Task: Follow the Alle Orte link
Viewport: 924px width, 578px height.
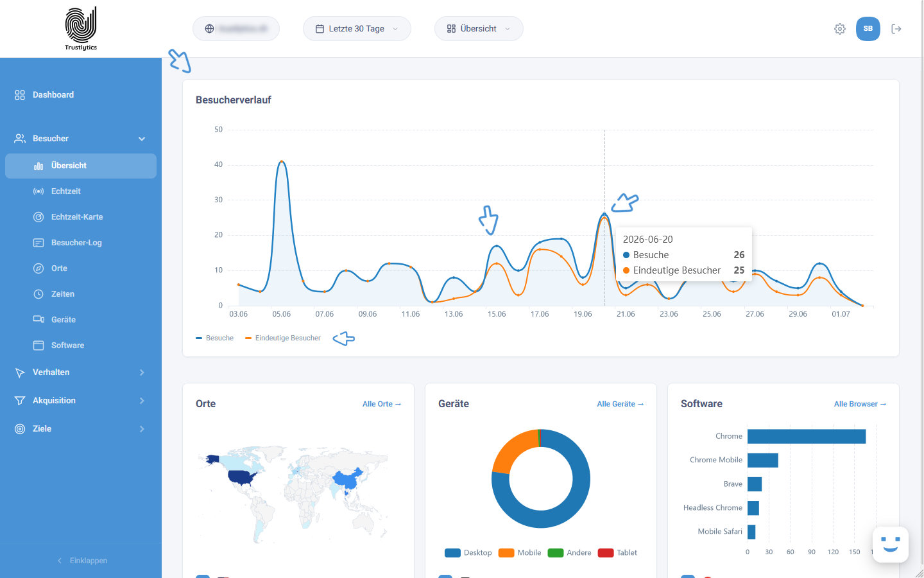Action: pos(382,404)
